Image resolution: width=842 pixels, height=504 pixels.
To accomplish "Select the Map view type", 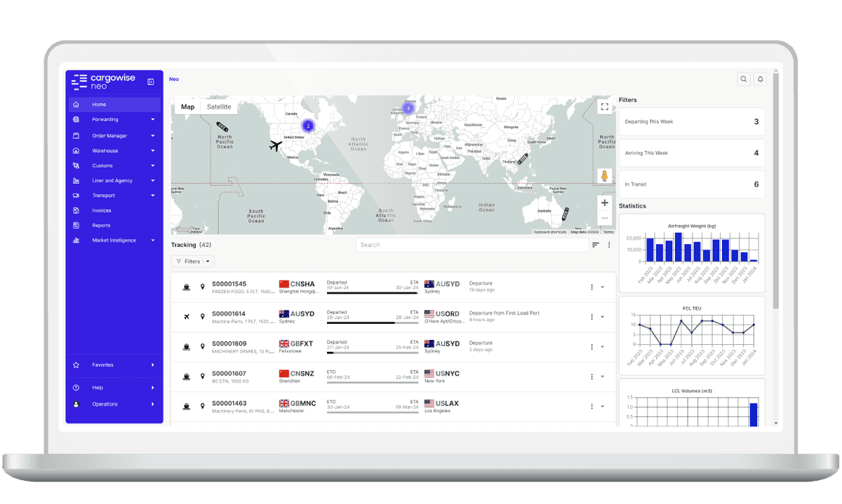I will pyautogui.click(x=187, y=107).
